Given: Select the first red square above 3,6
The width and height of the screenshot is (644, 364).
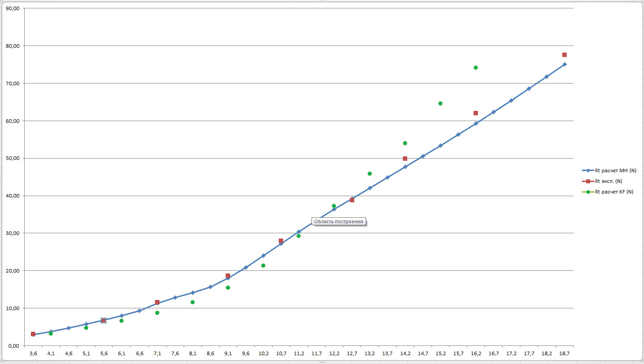Looking at the screenshot, I should [33, 334].
